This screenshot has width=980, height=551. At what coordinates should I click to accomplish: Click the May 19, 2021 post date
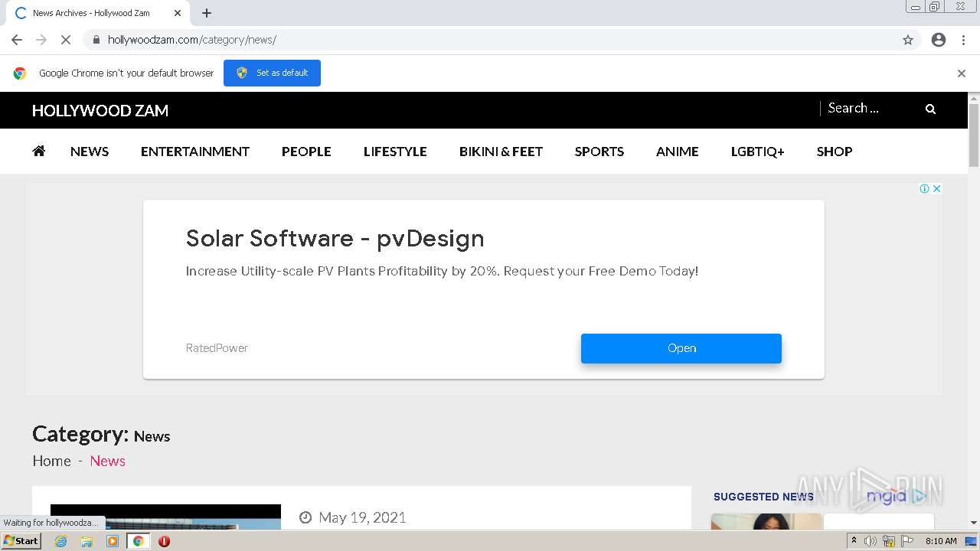click(x=362, y=518)
